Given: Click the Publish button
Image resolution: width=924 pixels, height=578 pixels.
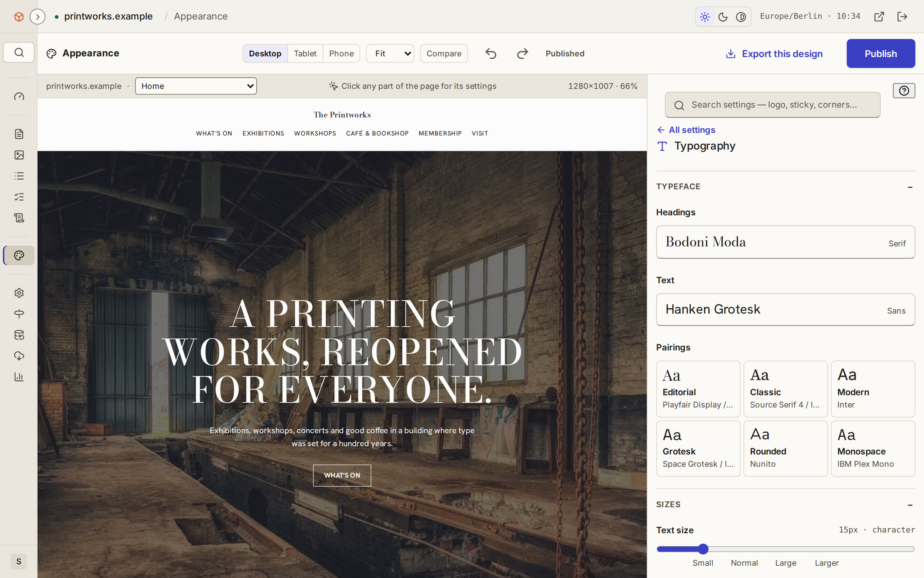Looking at the screenshot, I should click(x=881, y=54).
